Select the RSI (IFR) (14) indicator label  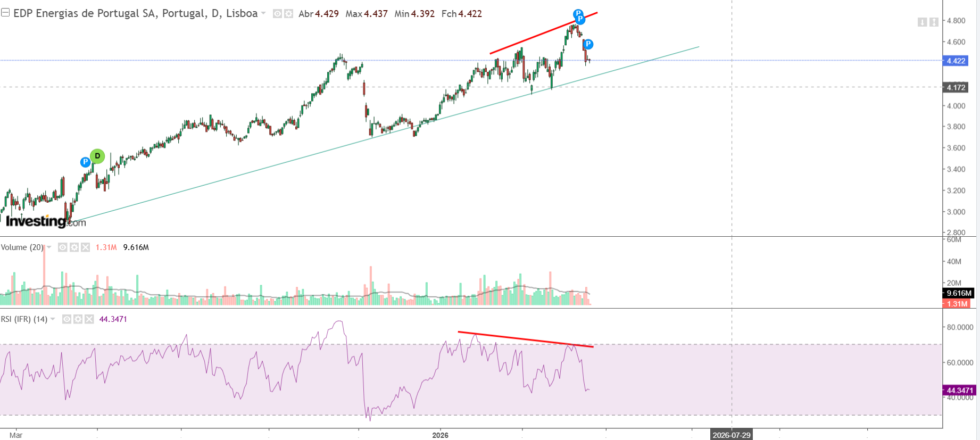pyautogui.click(x=24, y=319)
